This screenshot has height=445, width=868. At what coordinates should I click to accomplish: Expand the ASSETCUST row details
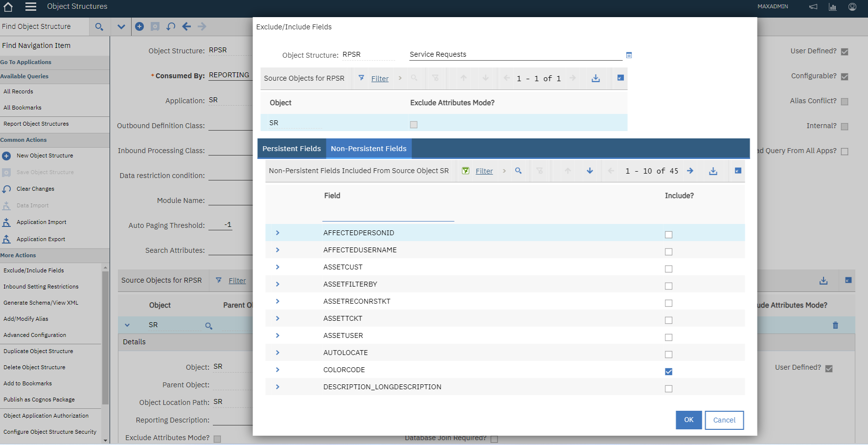coord(277,267)
